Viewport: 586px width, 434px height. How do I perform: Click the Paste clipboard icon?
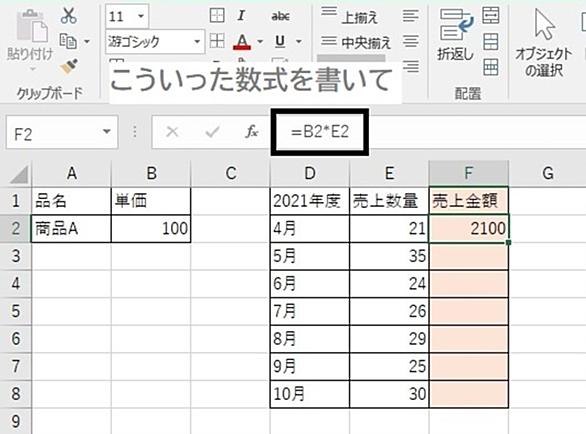(33, 26)
